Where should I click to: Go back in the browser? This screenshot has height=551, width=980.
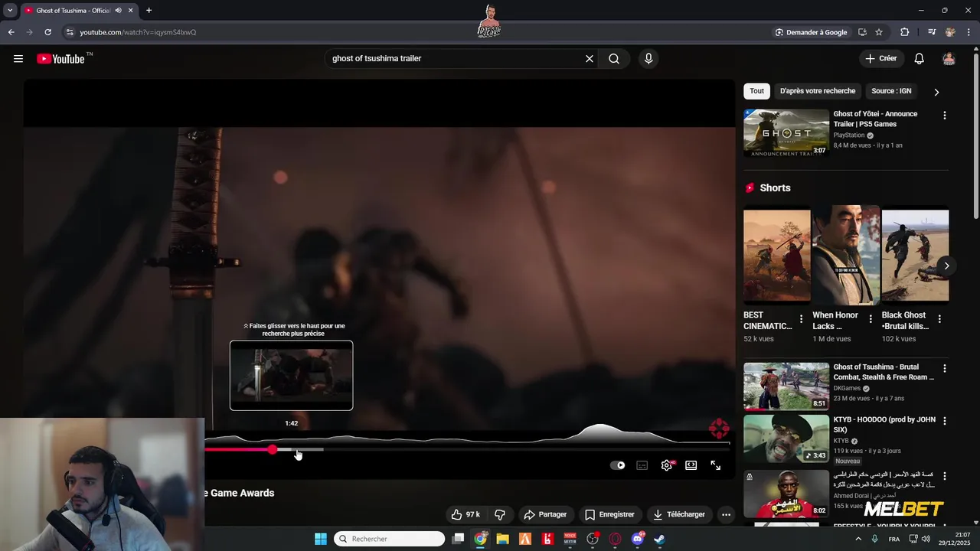[x=11, y=32]
